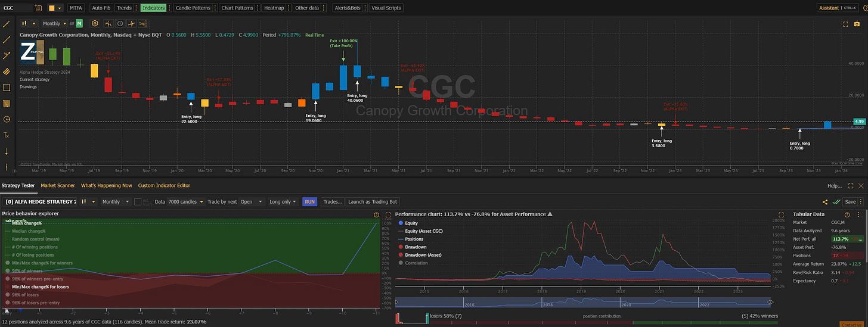Select the trend line drawing tool

7,24
